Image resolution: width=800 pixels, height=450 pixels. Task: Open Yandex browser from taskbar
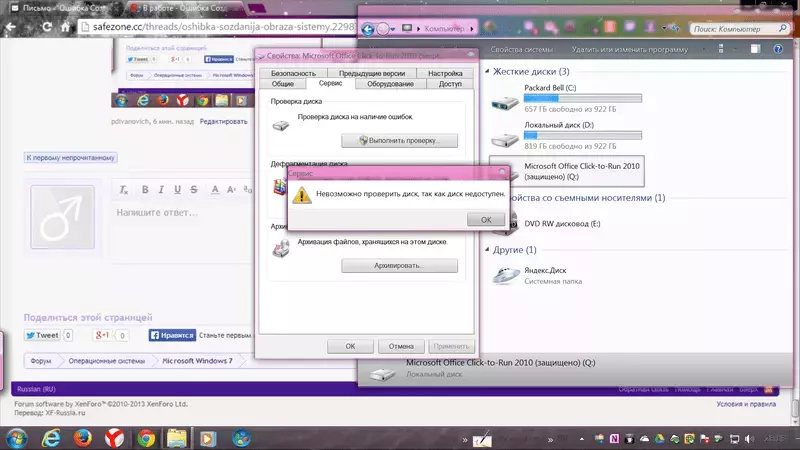[114, 438]
